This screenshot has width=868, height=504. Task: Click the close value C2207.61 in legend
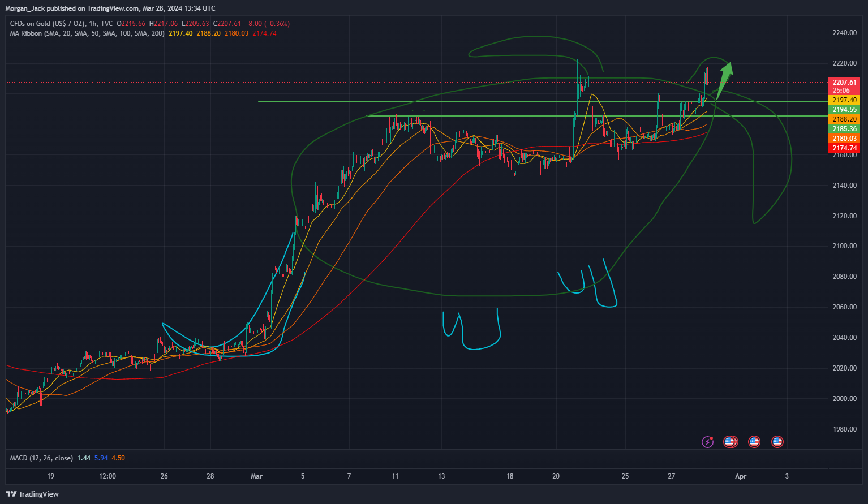(x=227, y=24)
